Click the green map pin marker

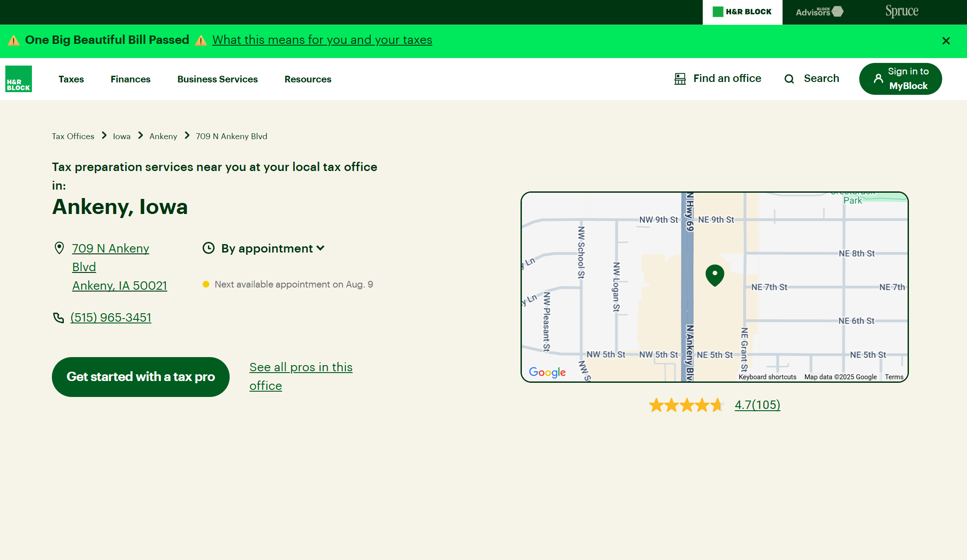coord(715,275)
